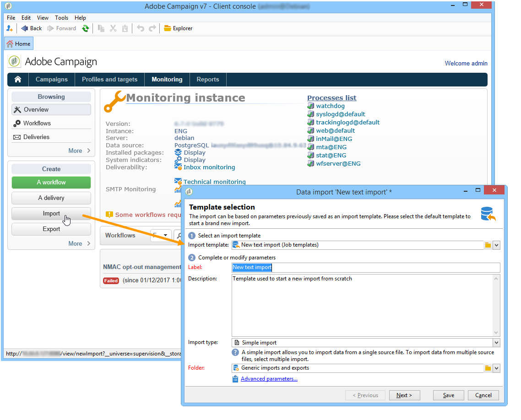Viewport: 521px width, 420px height.
Task: Click the connection user icon in toolbar
Action: pyautogui.click(x=9, y=28)
